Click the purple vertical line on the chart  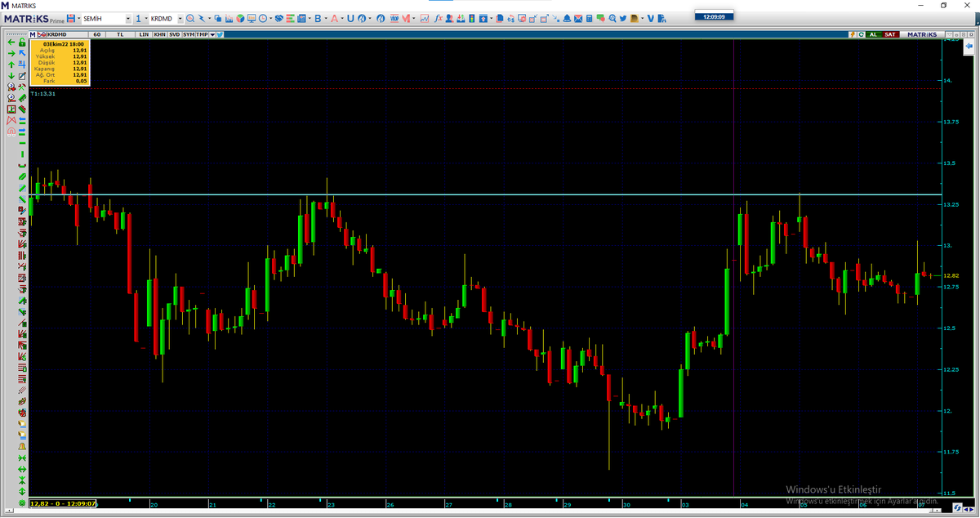coord(733,266)
